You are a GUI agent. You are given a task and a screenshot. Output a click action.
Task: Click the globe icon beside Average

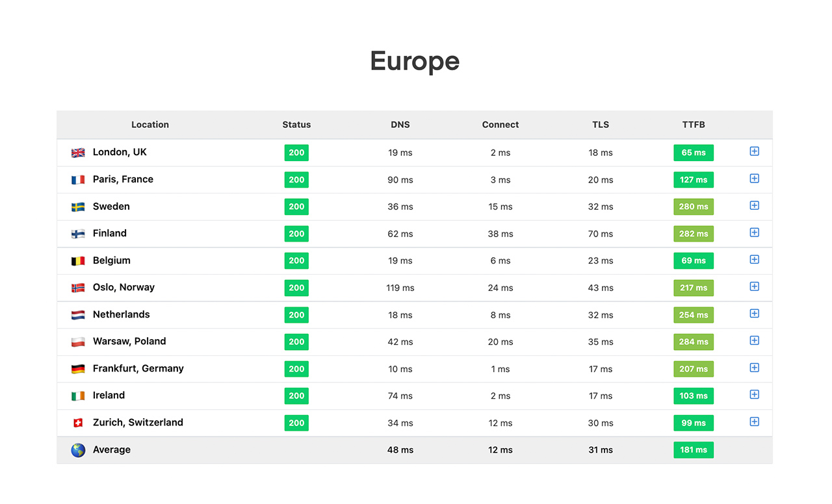point(78,450)
